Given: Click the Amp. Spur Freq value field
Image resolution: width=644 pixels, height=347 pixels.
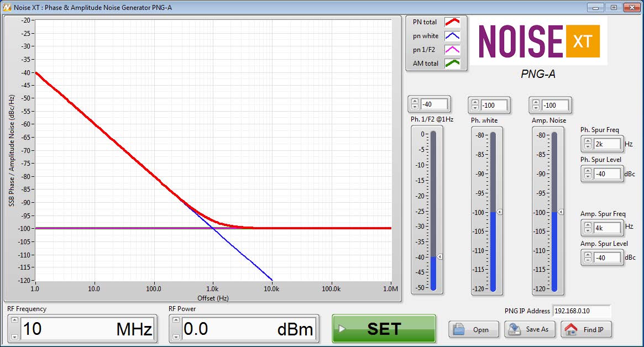Looking at the screenshot, I should 607,228.
